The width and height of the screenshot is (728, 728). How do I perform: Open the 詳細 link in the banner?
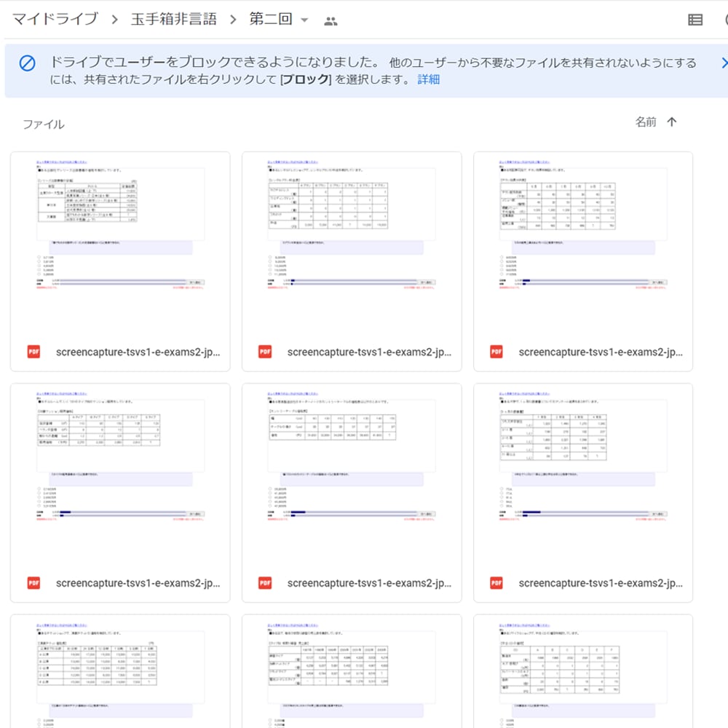pos(428,79)
